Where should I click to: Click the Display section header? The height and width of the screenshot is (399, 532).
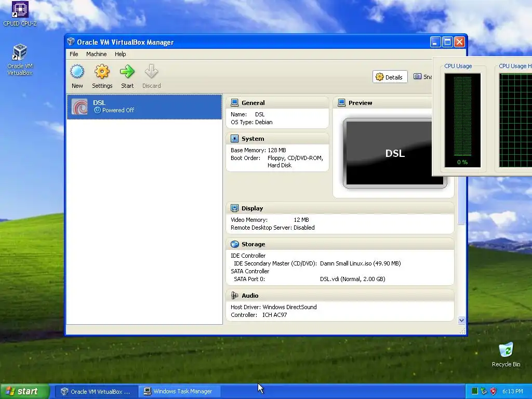pyautogui.click(x=340, y=208)
